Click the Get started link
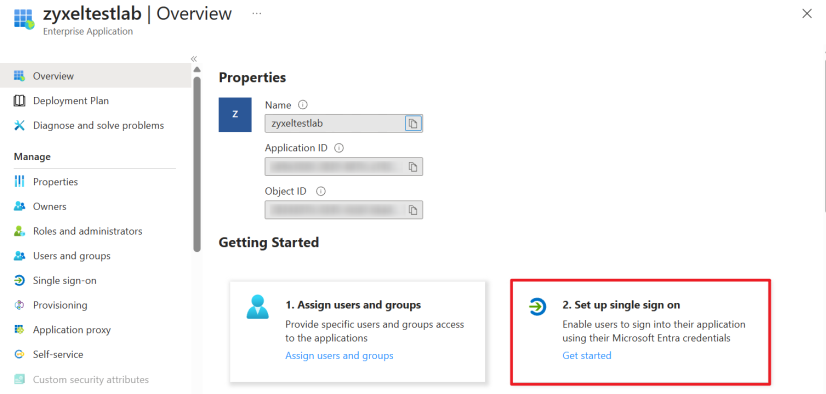The height and width of the screenshot is (394, 826). pyautogui.click(x=587, y=356)
